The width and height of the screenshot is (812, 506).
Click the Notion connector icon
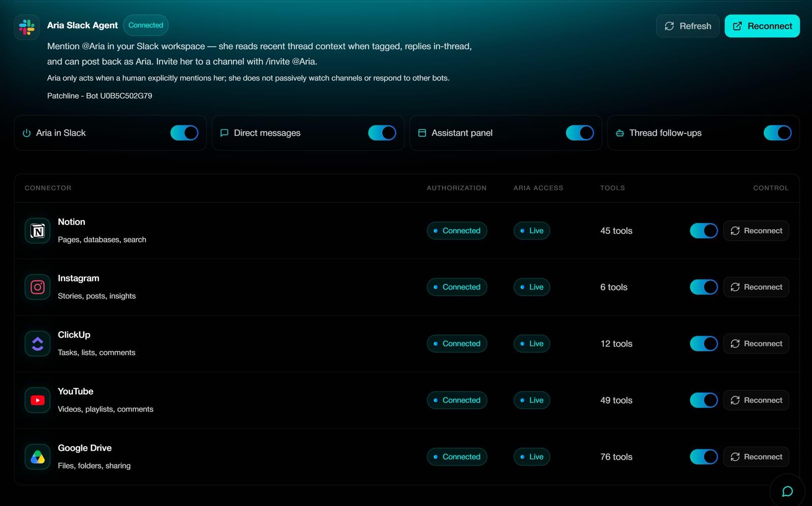(x=38, y=231)
